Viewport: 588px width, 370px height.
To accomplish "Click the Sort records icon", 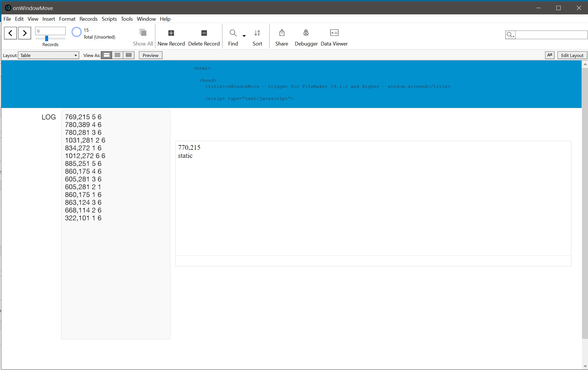I will [x=257, y=33].
